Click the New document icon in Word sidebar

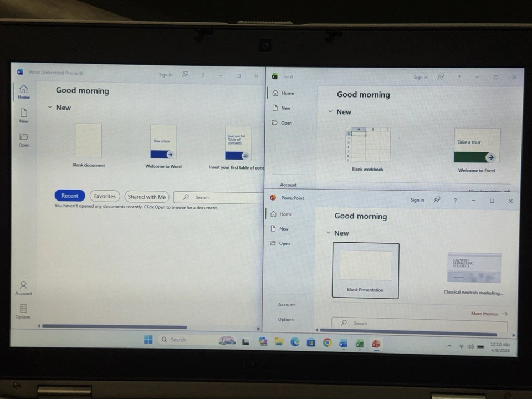(24, 116)
